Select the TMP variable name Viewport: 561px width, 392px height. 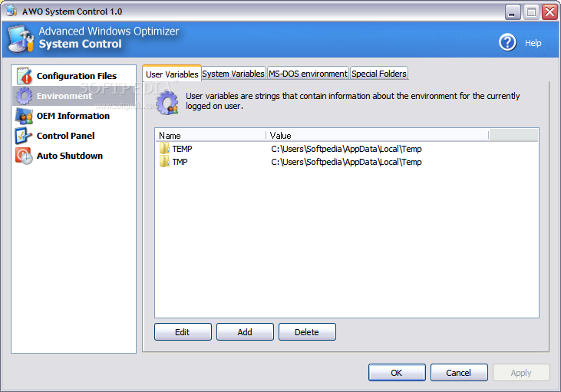180,162
